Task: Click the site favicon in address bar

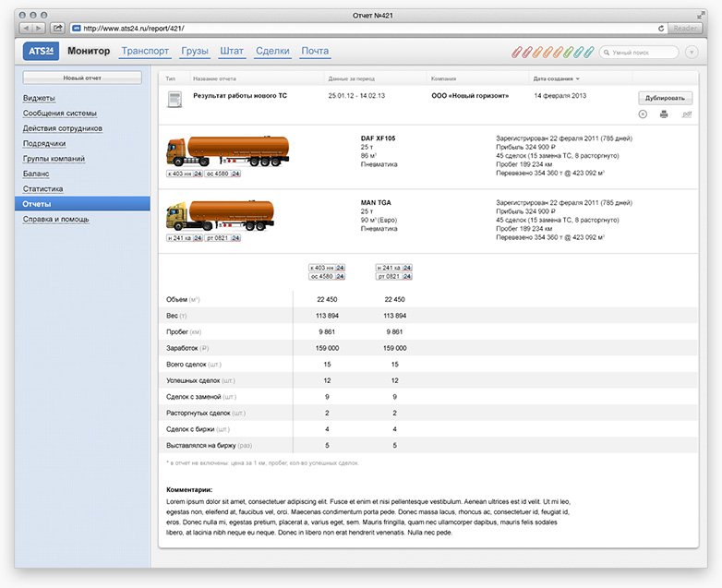Action: [x=77, y=28]
